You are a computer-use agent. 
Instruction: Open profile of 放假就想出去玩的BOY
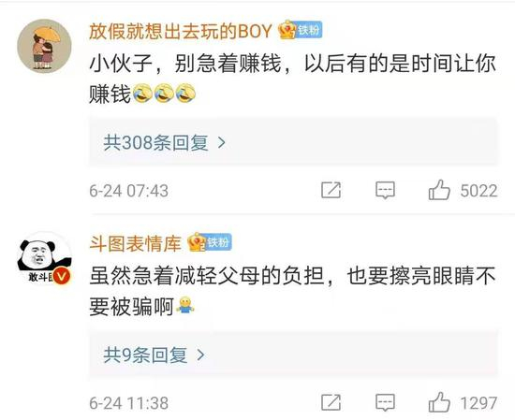pyautogui.click(x=181, y=31)
